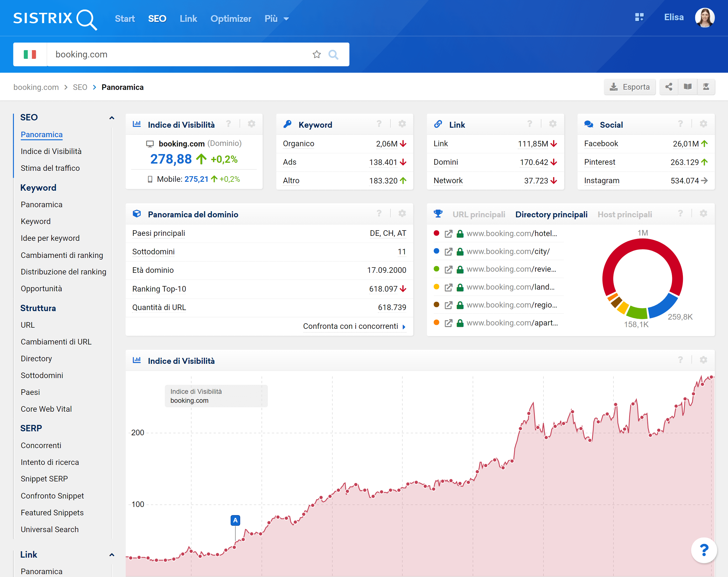Click the Italian flag country selector

[30, 54]
